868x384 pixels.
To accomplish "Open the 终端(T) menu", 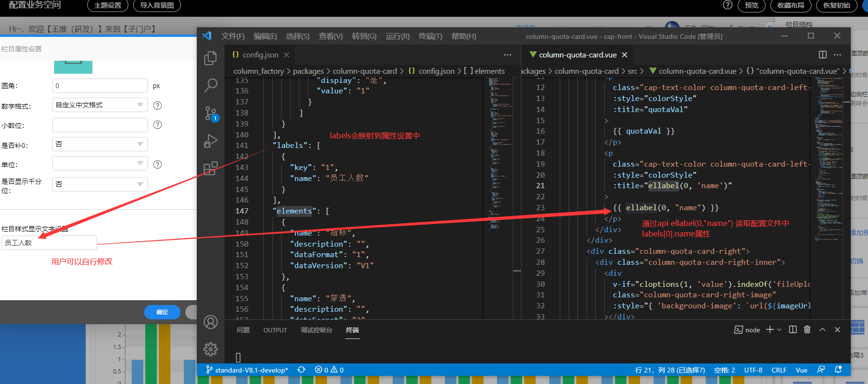I will 430,36.
